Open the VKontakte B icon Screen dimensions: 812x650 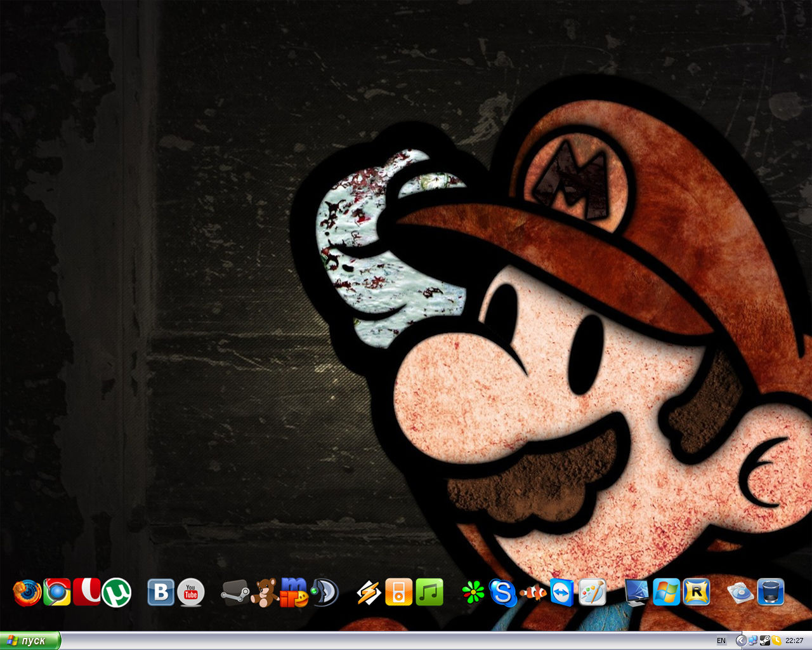[x=161, y=593]
